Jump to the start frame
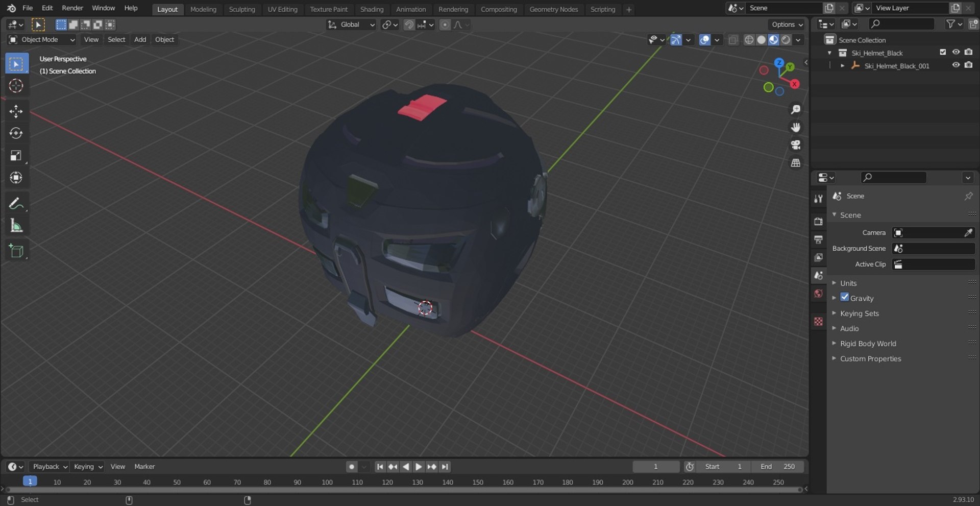The width and height of the screenshot is (980, 506). (380, 467)
